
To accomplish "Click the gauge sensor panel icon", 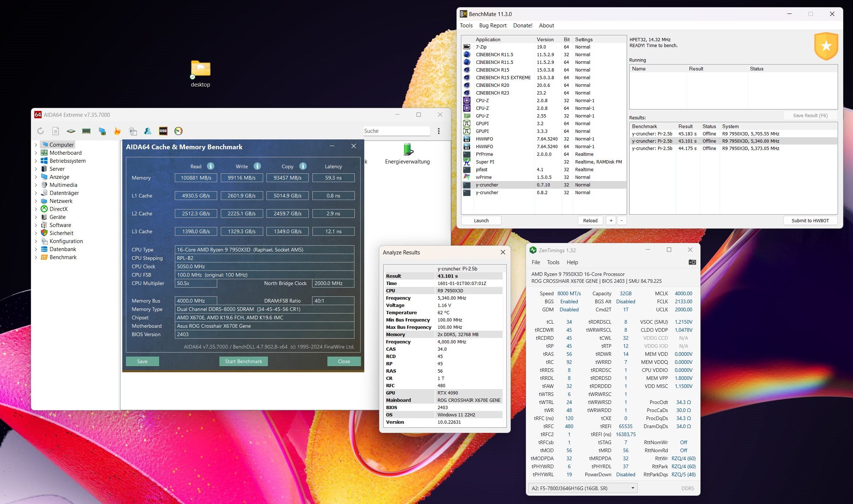I will (178, 131).
